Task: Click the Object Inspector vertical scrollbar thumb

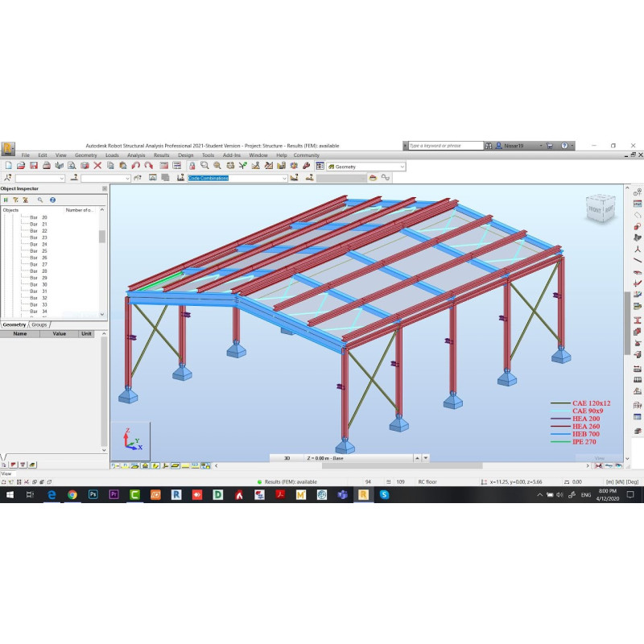Action: [102, 236]
